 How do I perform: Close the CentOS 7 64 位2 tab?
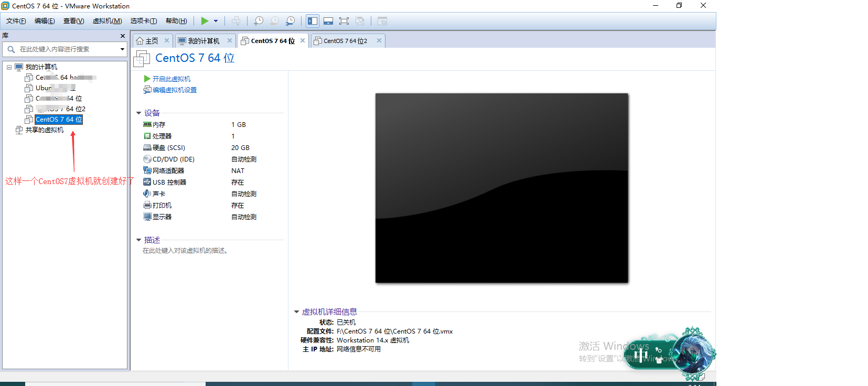coord(379,40)
